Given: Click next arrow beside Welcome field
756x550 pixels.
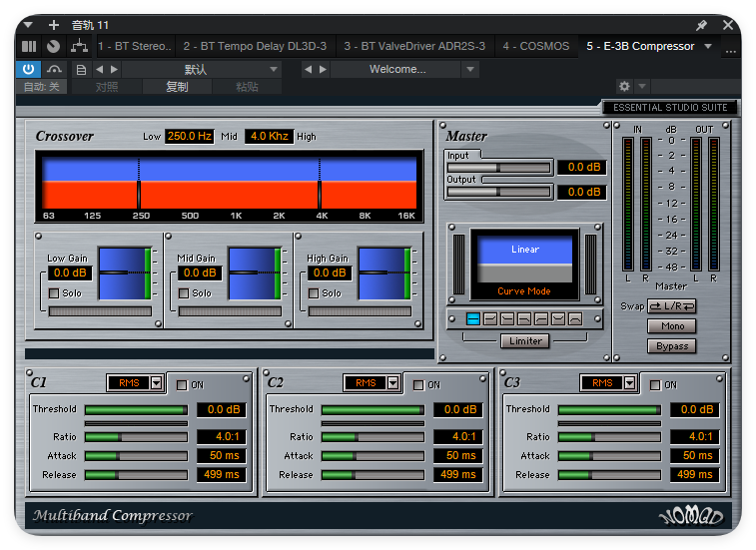Looking at the screenshot, I should [323, 70].
